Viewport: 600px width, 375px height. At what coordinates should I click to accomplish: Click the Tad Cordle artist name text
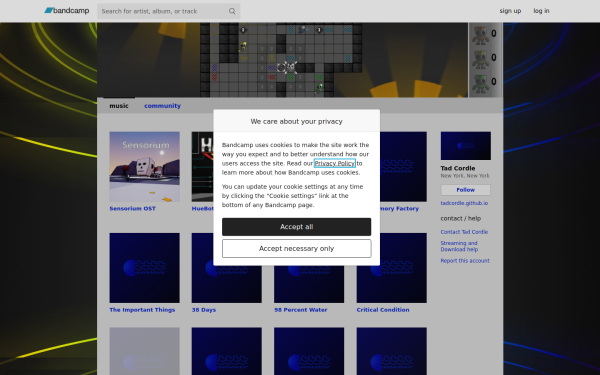(458, 168)
